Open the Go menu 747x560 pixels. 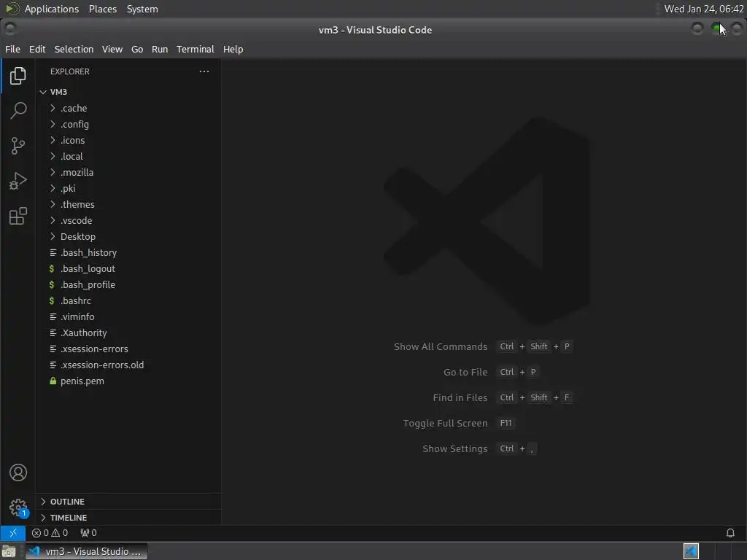coord(137,49)
